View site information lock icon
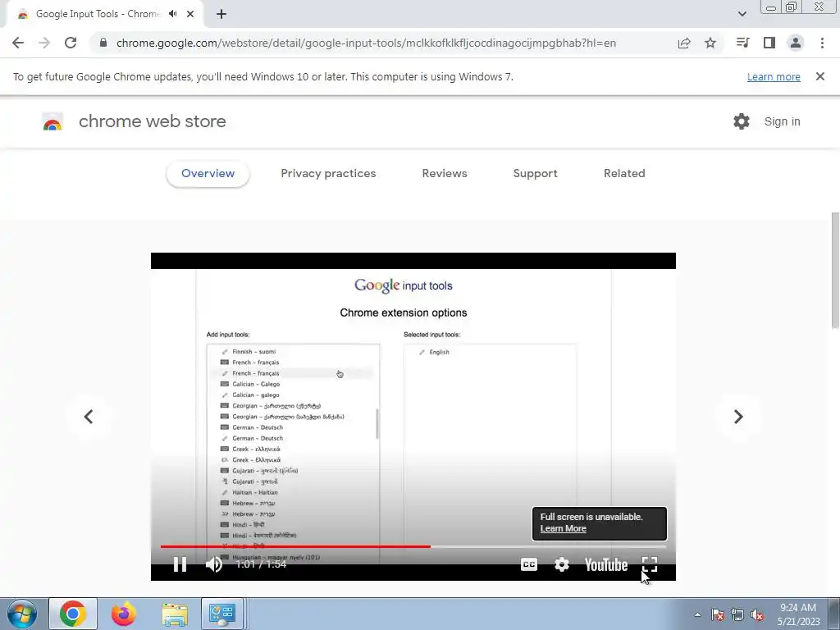Viewport: 840px width, 630px height. tap(103, 43)
